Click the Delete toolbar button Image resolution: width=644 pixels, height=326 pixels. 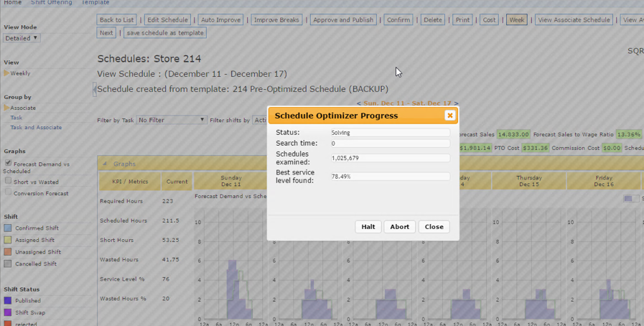pyautogui.click(x=432, y=19)
